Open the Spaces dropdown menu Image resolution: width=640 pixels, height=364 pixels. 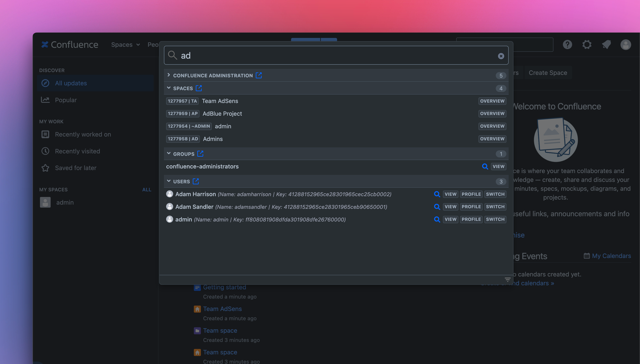[x=125, y=45]
